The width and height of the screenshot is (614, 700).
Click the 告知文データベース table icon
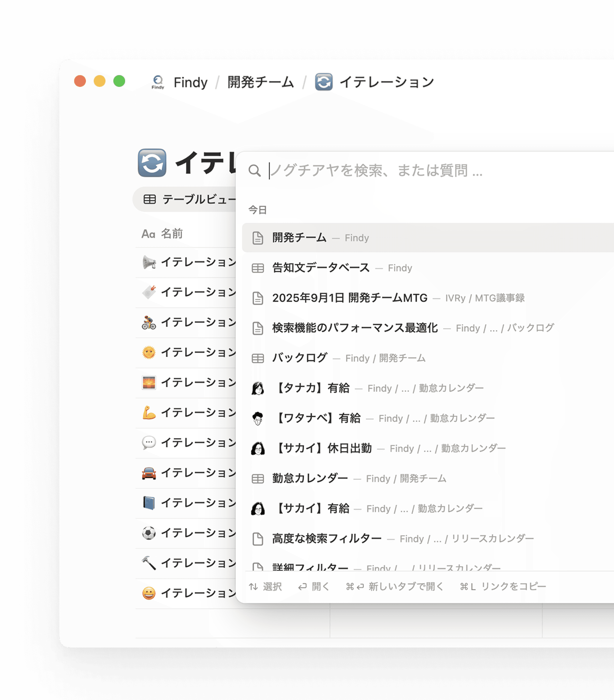pyautogui.click(x=258, y=268)
